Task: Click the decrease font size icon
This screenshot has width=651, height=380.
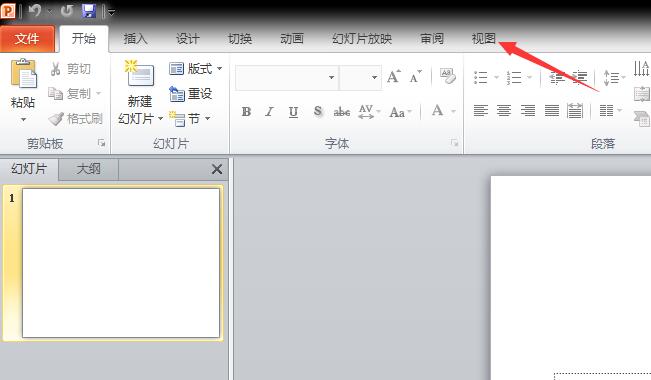Action: (415, 77)
